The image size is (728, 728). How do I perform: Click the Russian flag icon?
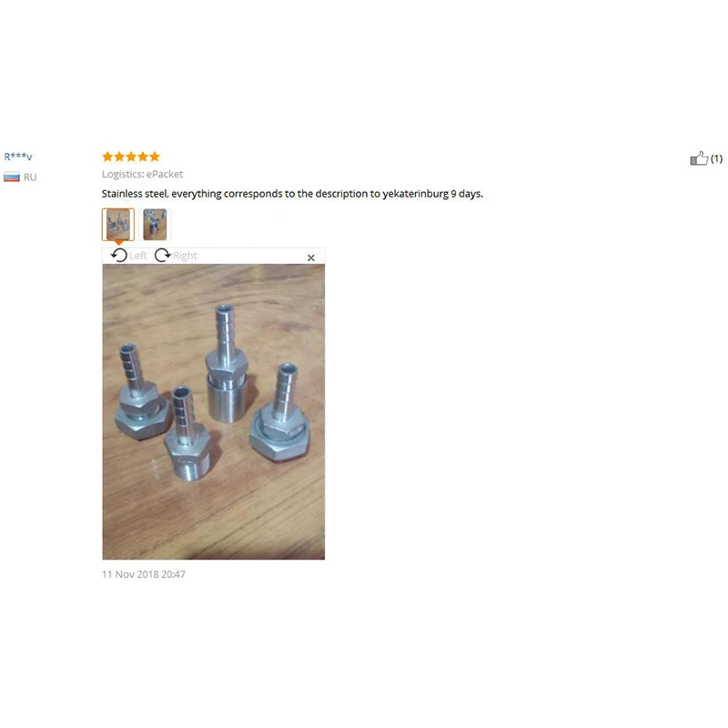12,177
